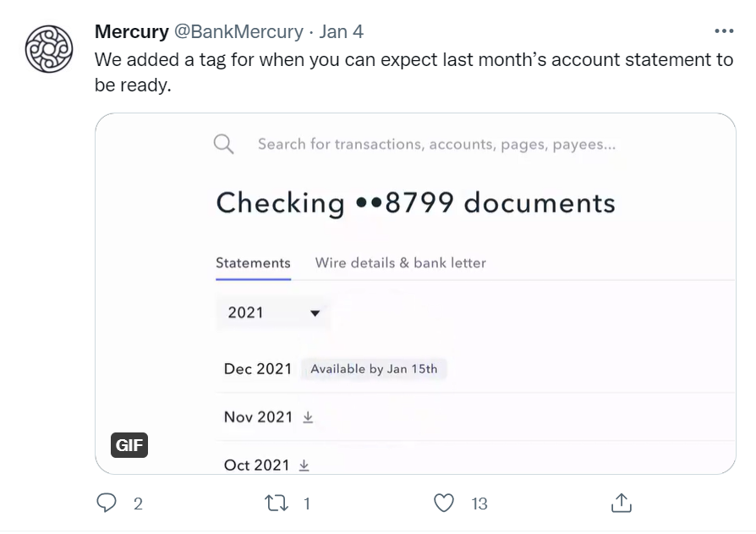Click the Available by Jan 15th tag
756x534 pixels.
[x=374, y=369]
